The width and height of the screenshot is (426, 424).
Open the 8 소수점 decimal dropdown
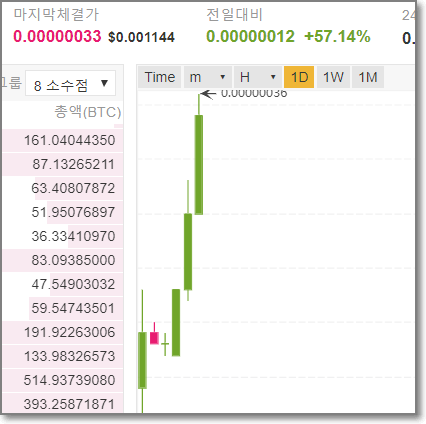pyautogui.click(x=70, y=83)
